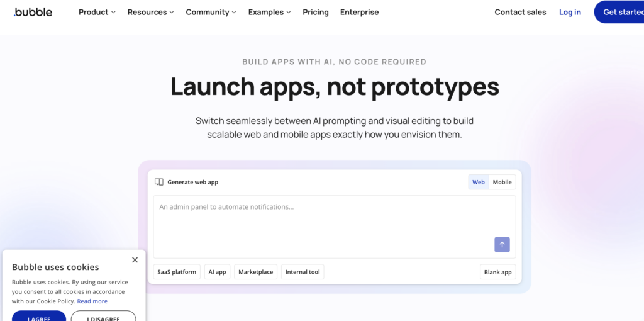Image resolution: width=644 pixels, height=321 pixels.
Task: Open the Examples dropdown menu
Action: click(x=269, y=12)
